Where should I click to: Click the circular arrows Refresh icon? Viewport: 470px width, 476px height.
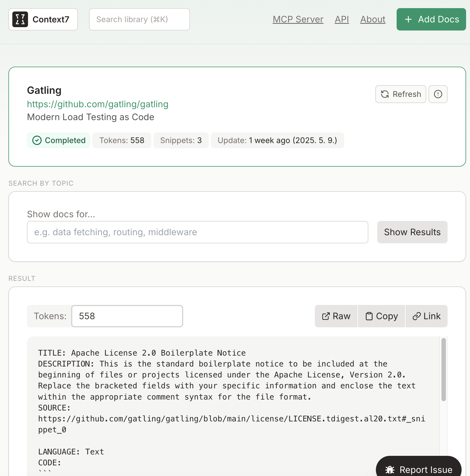(385, 94)
